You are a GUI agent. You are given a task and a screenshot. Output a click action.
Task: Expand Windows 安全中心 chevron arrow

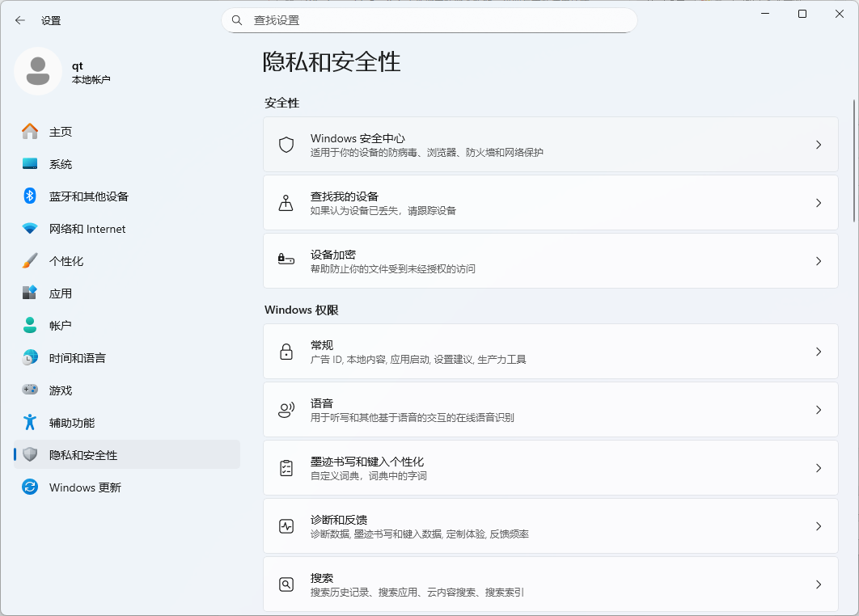(818, 145)
